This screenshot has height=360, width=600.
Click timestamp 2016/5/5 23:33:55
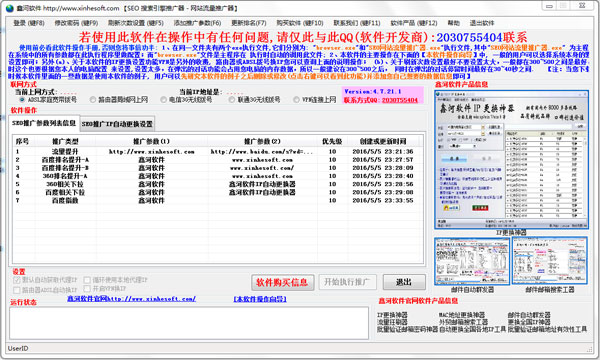point(383,200)
